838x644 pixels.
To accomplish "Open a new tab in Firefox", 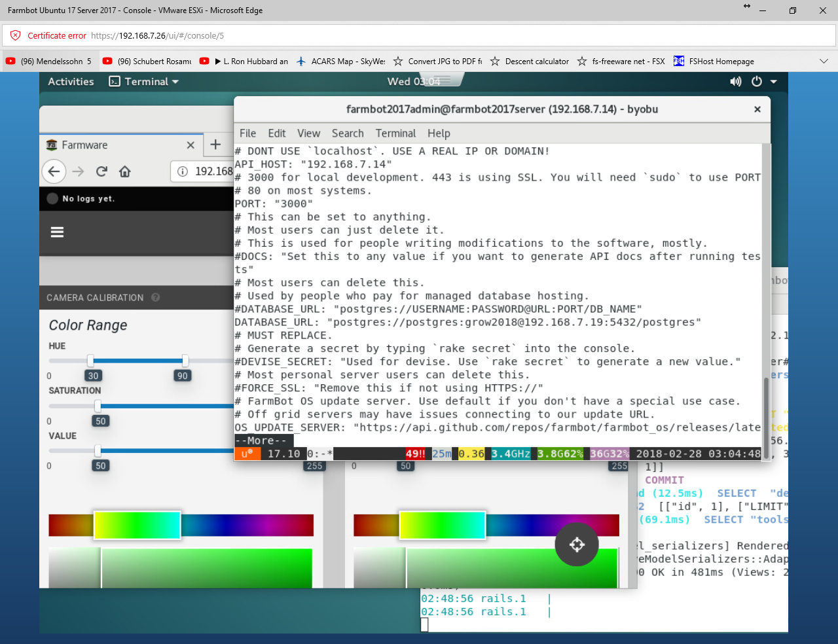I will 215,145.
